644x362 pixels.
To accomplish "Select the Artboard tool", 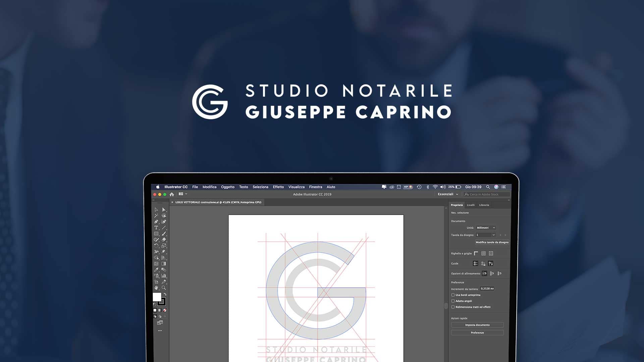I will tap(156, 282).
